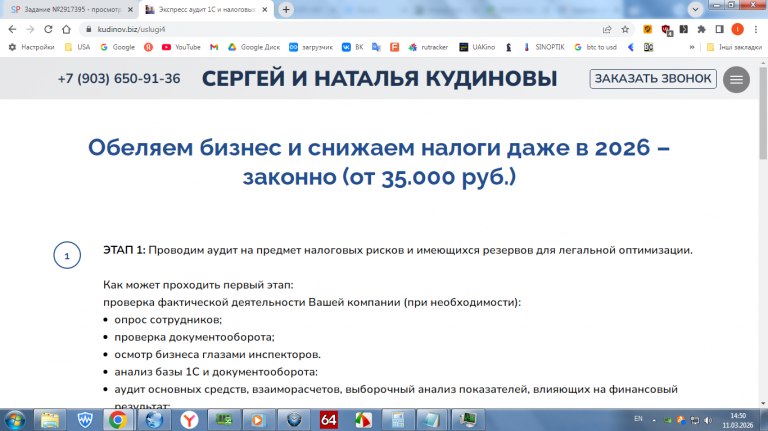Screen dimensions: 768x431
Task: Open the Google Translate bookmark icon
Action: [x=376, y=47]
